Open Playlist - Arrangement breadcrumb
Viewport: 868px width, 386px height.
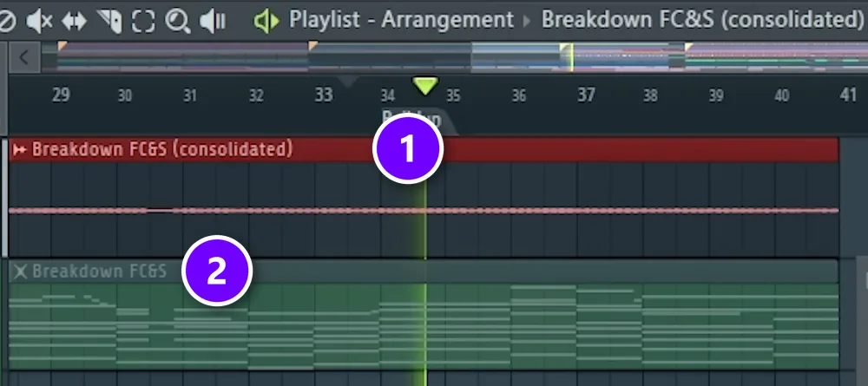(x=401, y=20)
